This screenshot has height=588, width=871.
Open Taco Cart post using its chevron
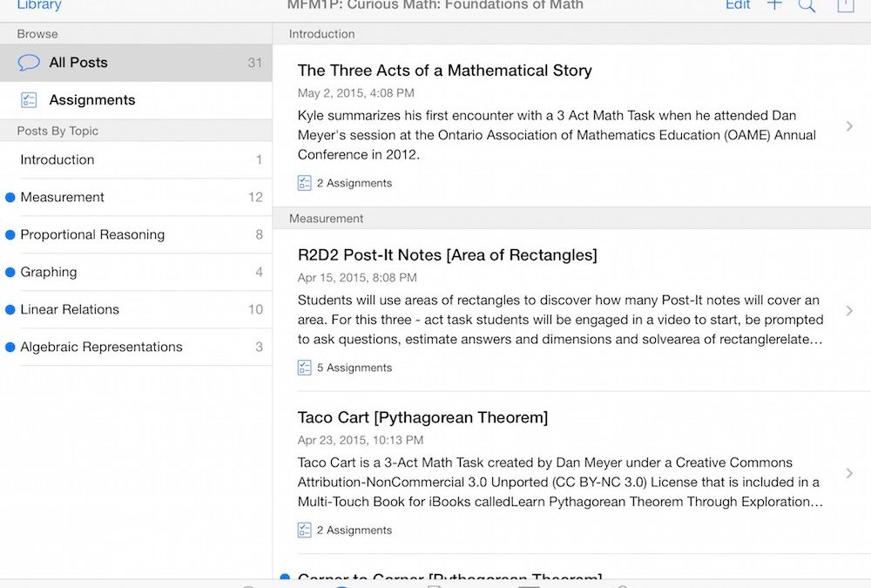click(x=849, y=473)
